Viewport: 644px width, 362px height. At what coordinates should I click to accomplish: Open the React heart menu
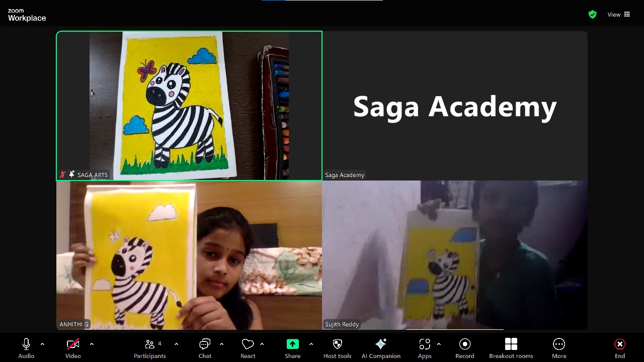(x=248, y=348)
